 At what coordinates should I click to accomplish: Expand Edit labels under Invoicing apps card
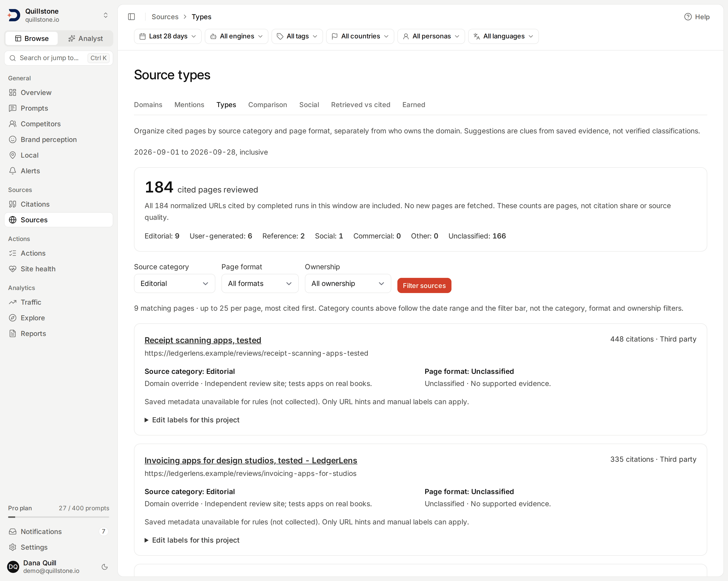(192, 540)
